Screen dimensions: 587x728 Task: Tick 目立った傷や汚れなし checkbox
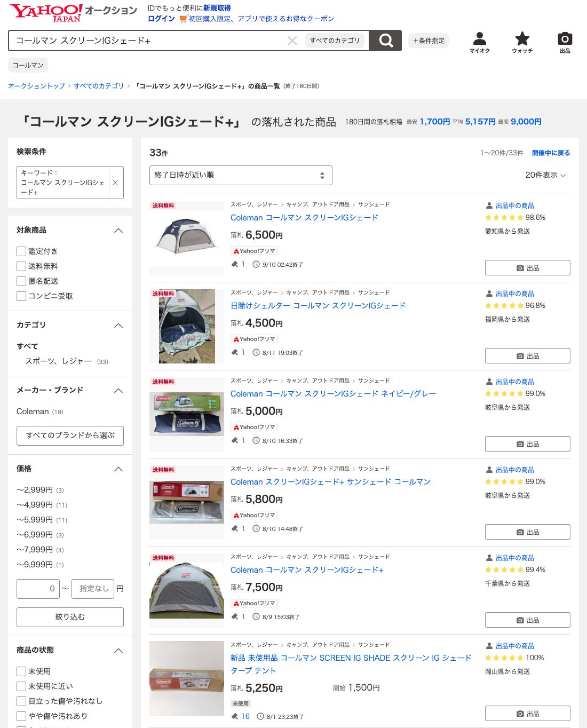point(21,701)
